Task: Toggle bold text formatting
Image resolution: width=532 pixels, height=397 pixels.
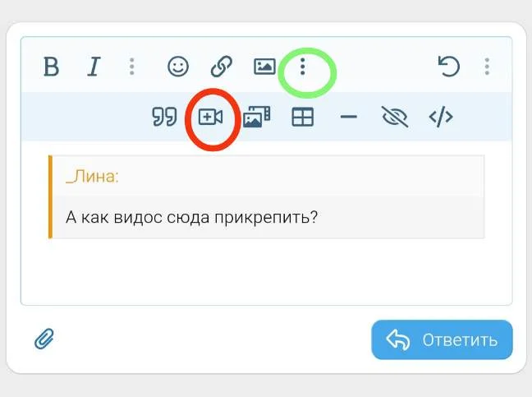Action: pyautogui.click(x=51, y=67)
